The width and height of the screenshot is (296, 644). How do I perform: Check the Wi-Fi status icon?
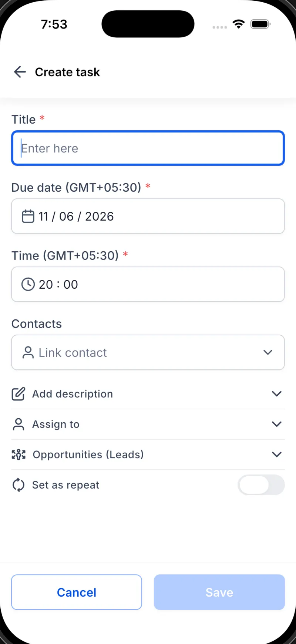239,24
